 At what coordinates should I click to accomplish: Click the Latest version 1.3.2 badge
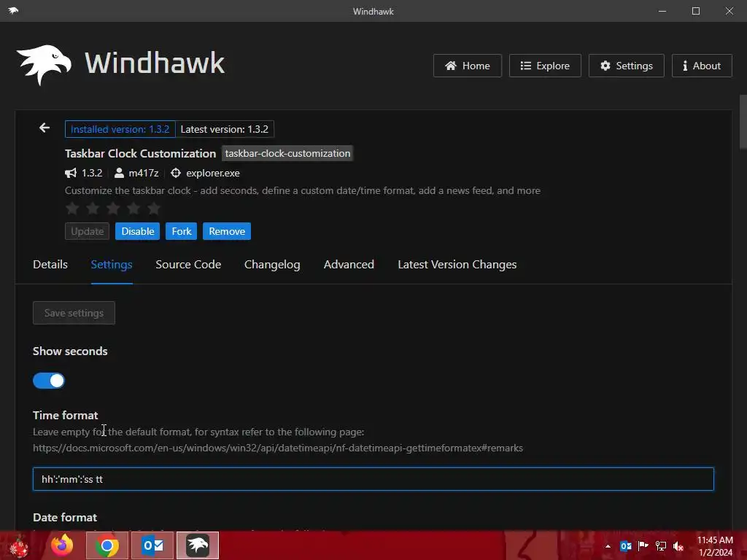coord(225,129)
